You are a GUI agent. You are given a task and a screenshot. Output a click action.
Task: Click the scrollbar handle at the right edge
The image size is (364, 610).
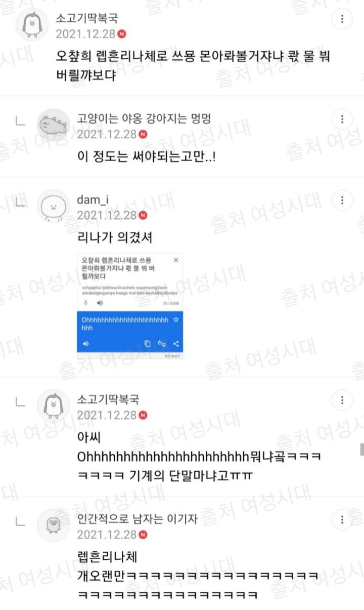[x=362, y=449]
